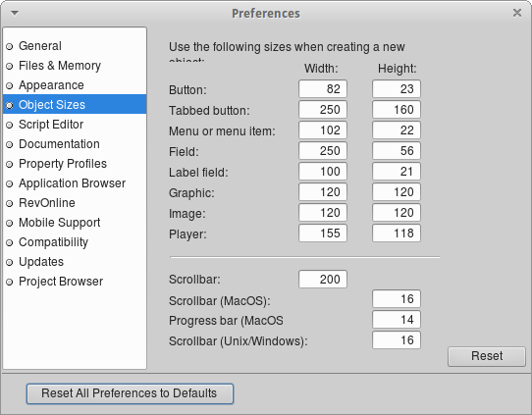Click the Graphic height input
The height and width of the screenshot is (415, 532).
[x=397, y=192]
